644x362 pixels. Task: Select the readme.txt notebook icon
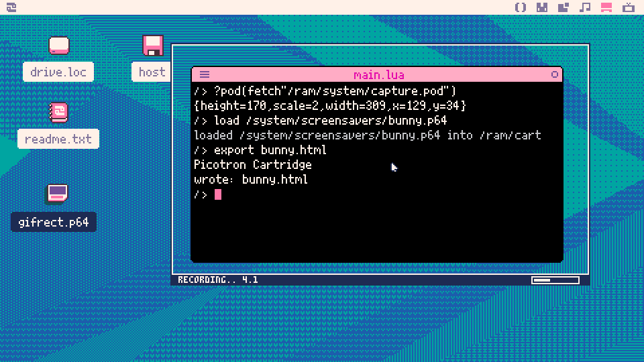[x=58, y=112]
